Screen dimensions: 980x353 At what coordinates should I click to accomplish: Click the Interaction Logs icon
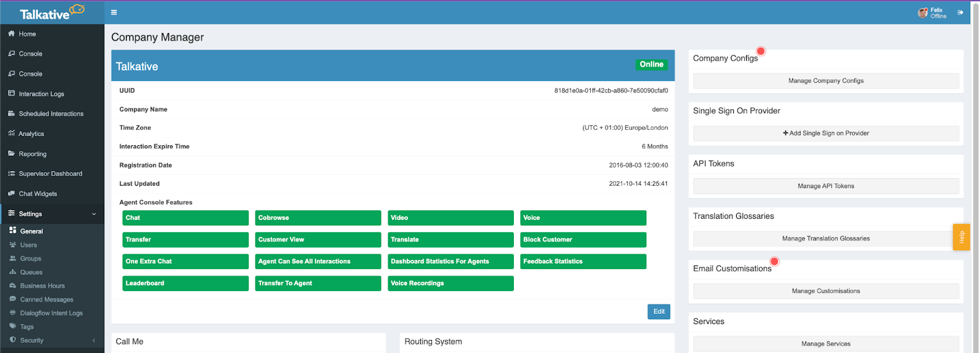12,94
